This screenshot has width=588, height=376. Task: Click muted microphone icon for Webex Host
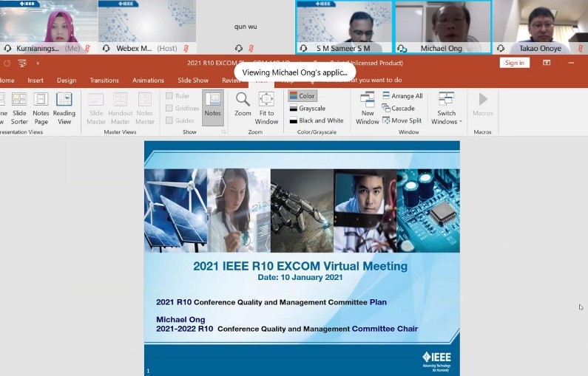(x=186, y=48)
